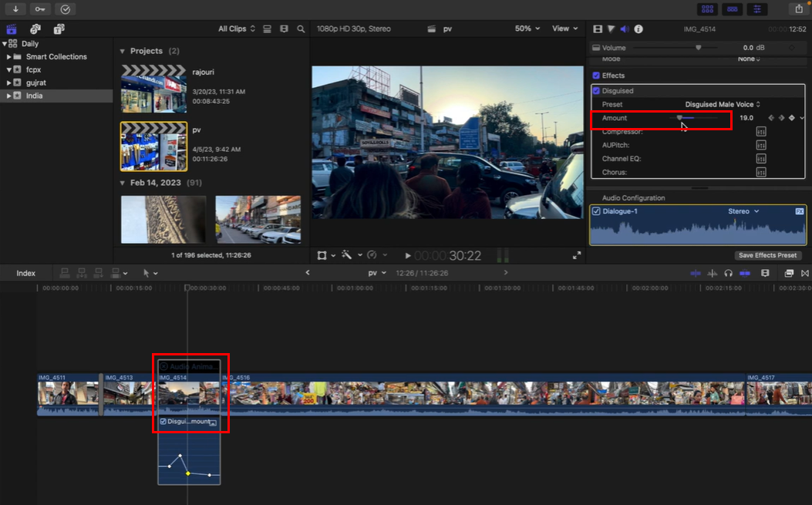
Task: Select the Daily library
Action: [30, 43]
